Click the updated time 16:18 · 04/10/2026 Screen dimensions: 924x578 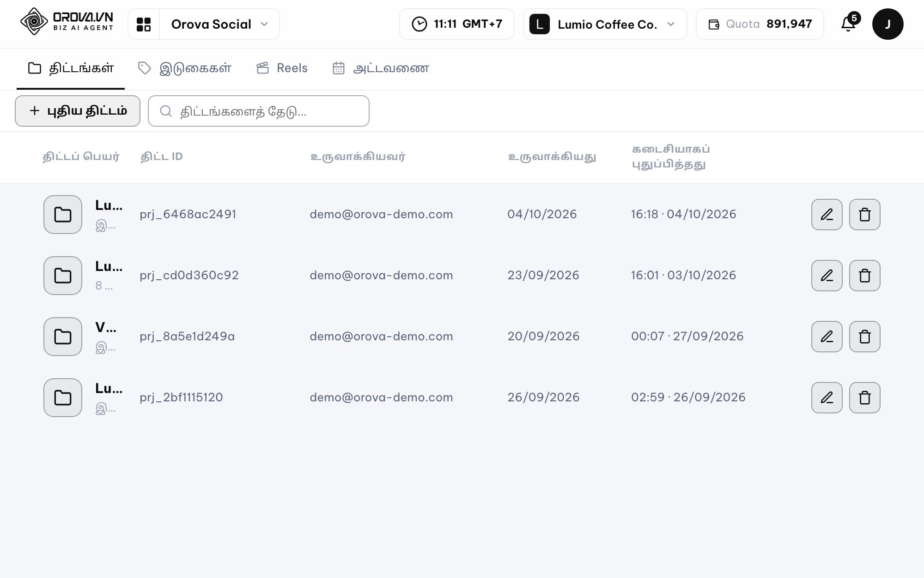684,214
